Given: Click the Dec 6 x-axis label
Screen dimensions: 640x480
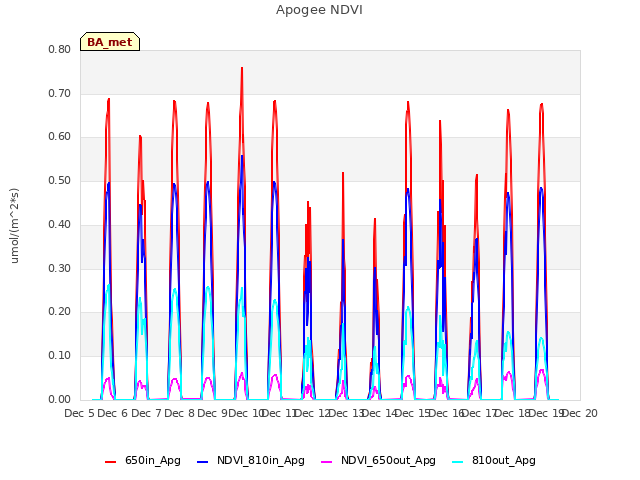Looking at the screenshot, I should click(113, 413).
